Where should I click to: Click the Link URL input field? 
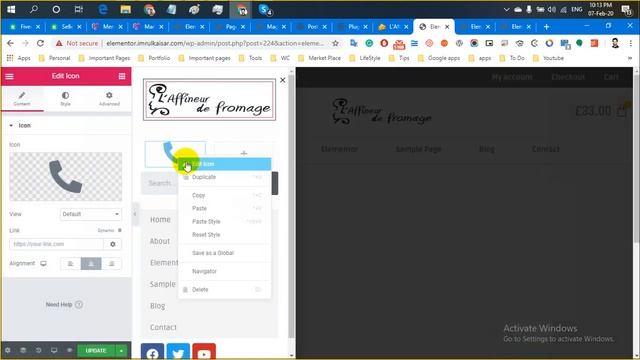point(57,244)
